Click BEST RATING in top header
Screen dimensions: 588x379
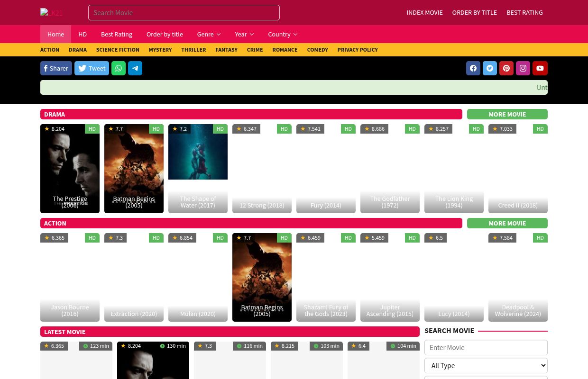(x=524, y=12)
